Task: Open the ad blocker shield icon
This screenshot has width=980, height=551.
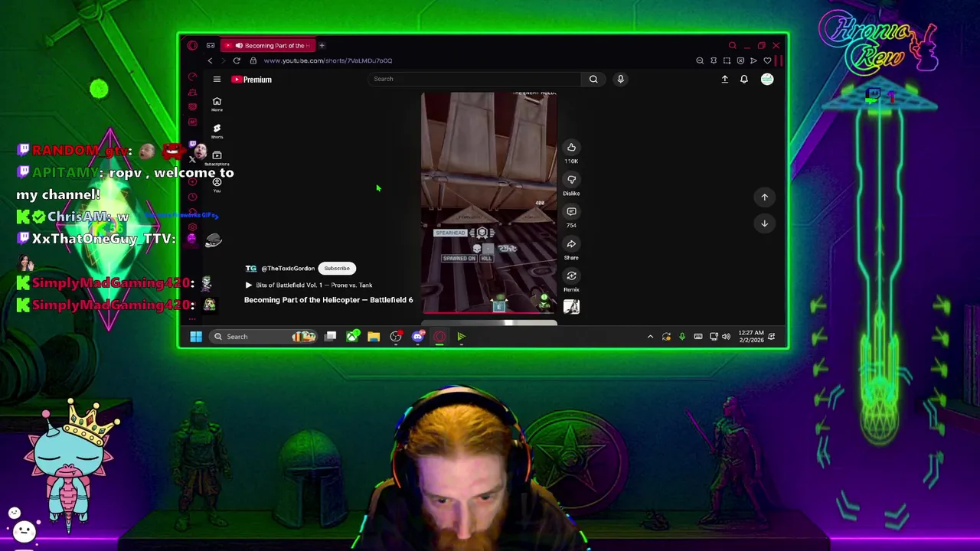Action: pos(740,60)
